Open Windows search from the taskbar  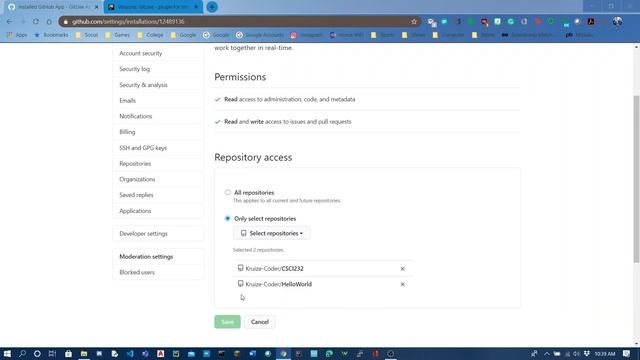tap(22, 353)
